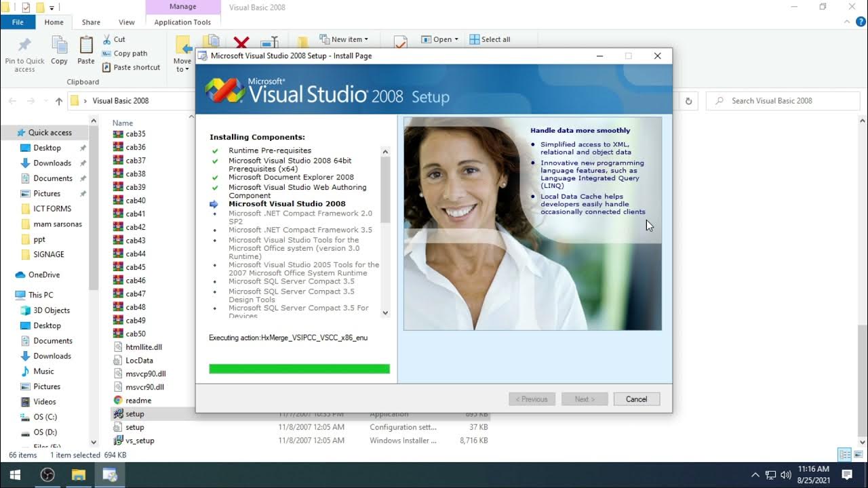
Task: Click the components list scrollbar thumb
Action: coord(385,190)
